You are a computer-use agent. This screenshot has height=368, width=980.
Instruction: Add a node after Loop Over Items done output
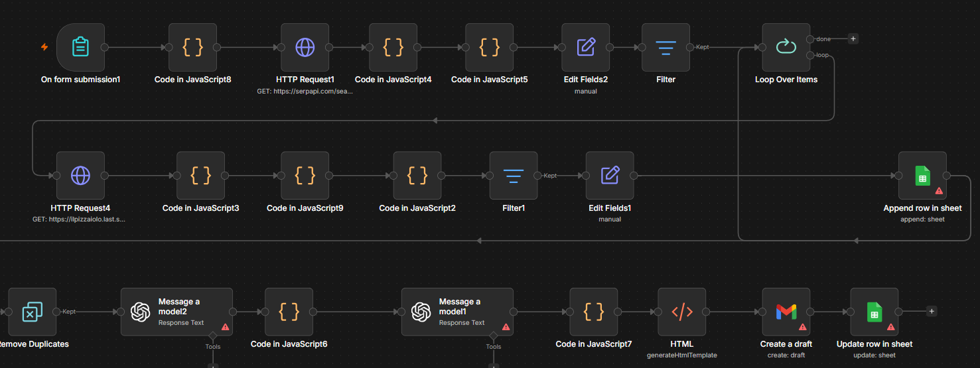853,38
